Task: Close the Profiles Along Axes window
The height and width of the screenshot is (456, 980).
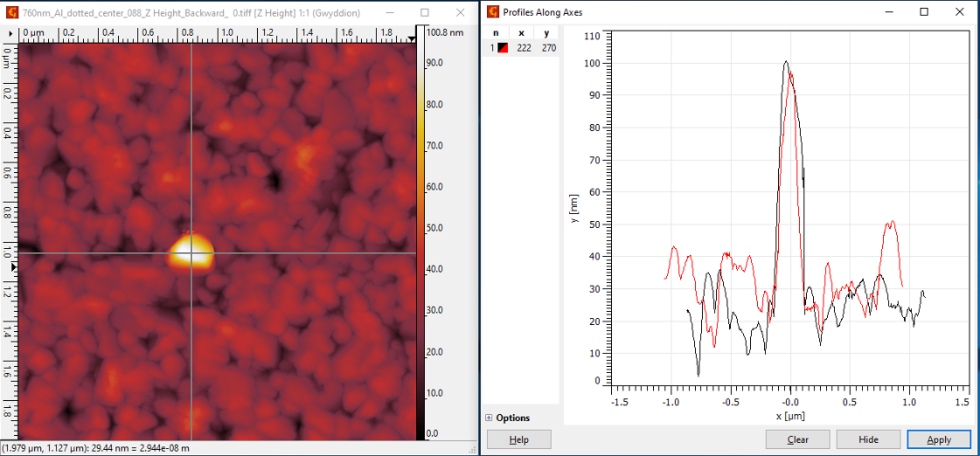Action: pyautogui.click(x=960, y=12)
